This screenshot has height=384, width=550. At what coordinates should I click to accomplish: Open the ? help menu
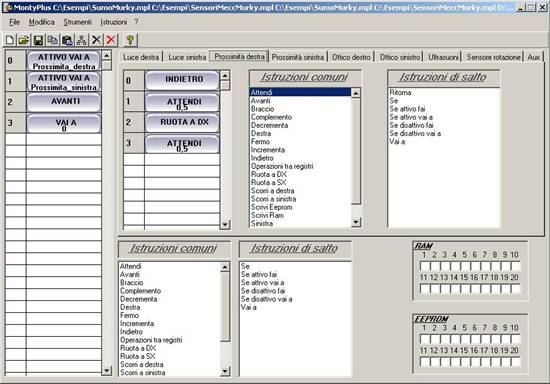[x=136, y=22]
